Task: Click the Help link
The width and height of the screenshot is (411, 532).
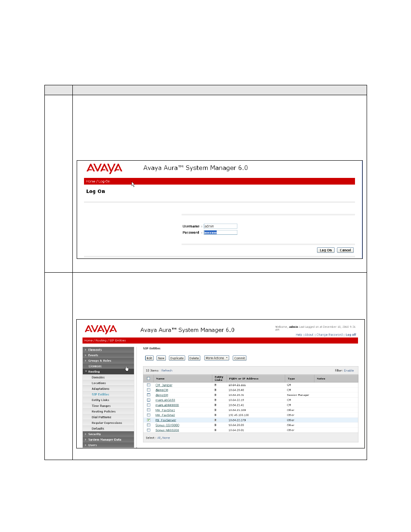Action: pyautogui.click(x=299, y=335)
